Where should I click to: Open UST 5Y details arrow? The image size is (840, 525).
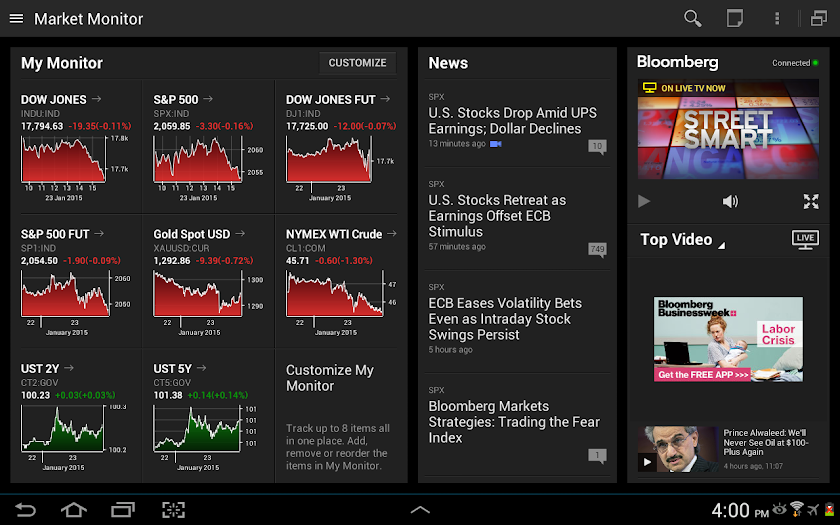click(201, 368)
